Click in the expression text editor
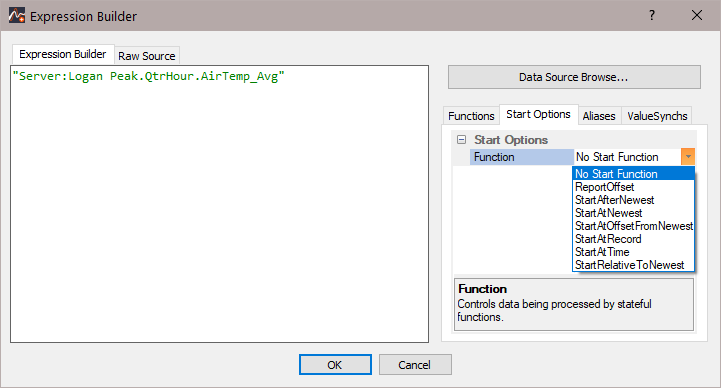 (219, 204)
